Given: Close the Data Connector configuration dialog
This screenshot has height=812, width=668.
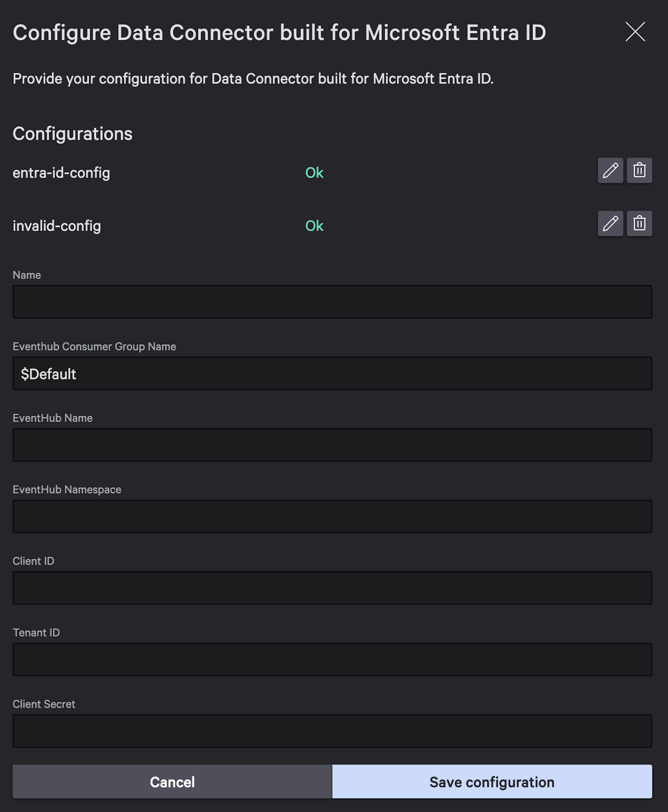Looking at the screenshot, I should 635,32.
